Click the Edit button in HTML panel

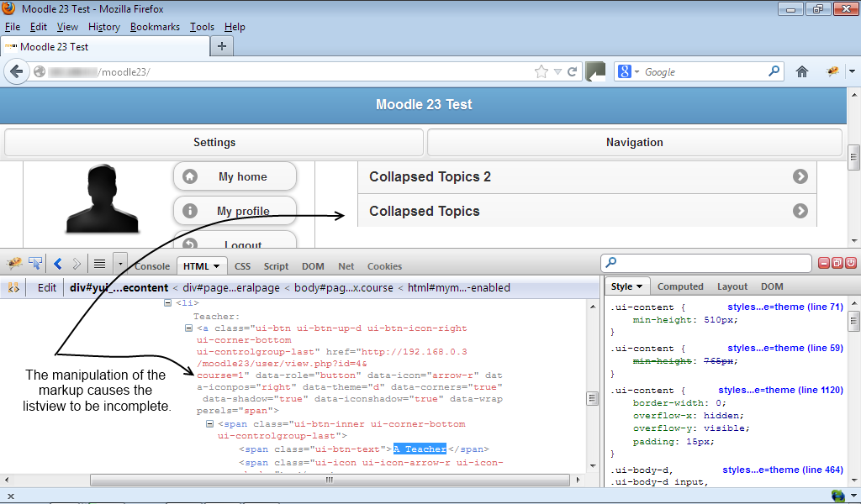(x=47, y=288)
